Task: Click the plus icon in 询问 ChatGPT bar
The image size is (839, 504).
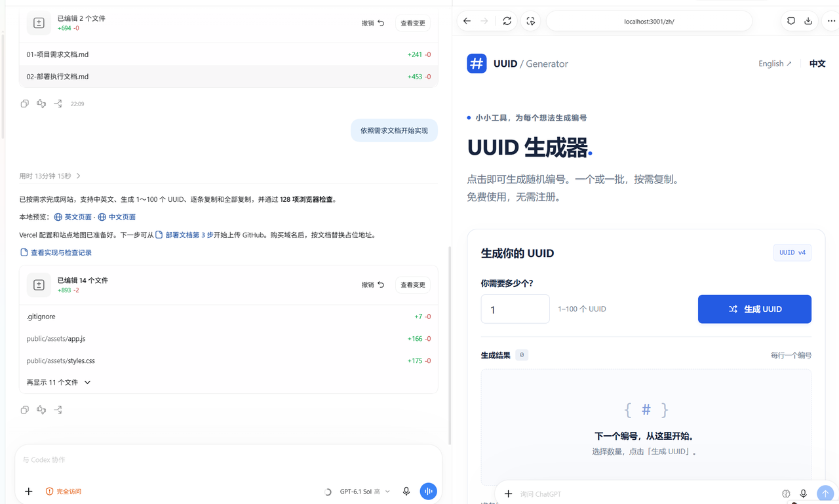Action: click(x=508, y=494)
